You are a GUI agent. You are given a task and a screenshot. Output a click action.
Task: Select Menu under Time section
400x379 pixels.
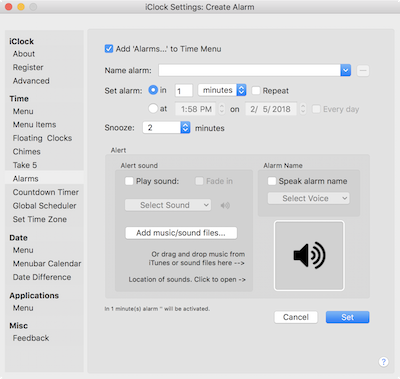tap(23, 111)
